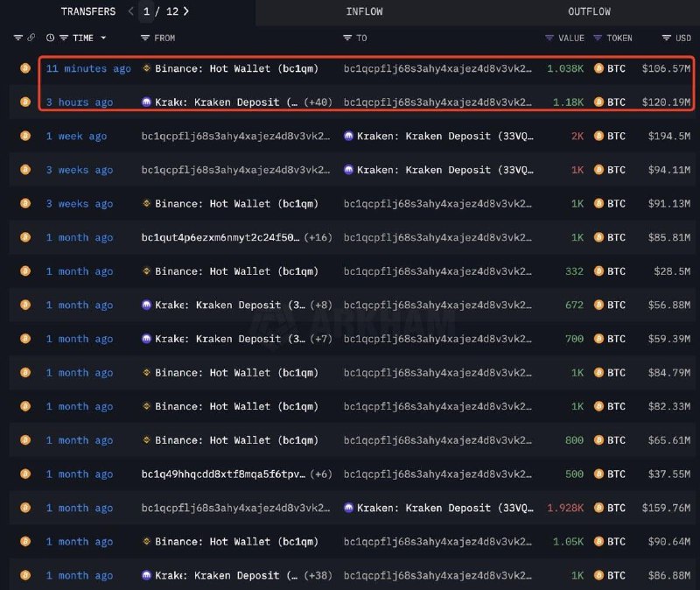Screen dimensions: 700x590
Task: Click the USD column header label
Action: click(x=683, y=38)
